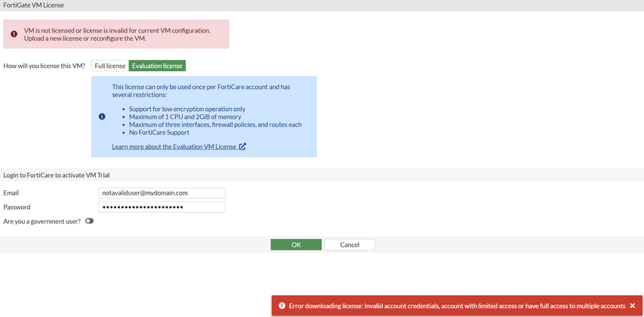Click the FortiGate VM License header text
Image resolution: width=644 pixels, height=317 pixels.
tap(34, 5)
